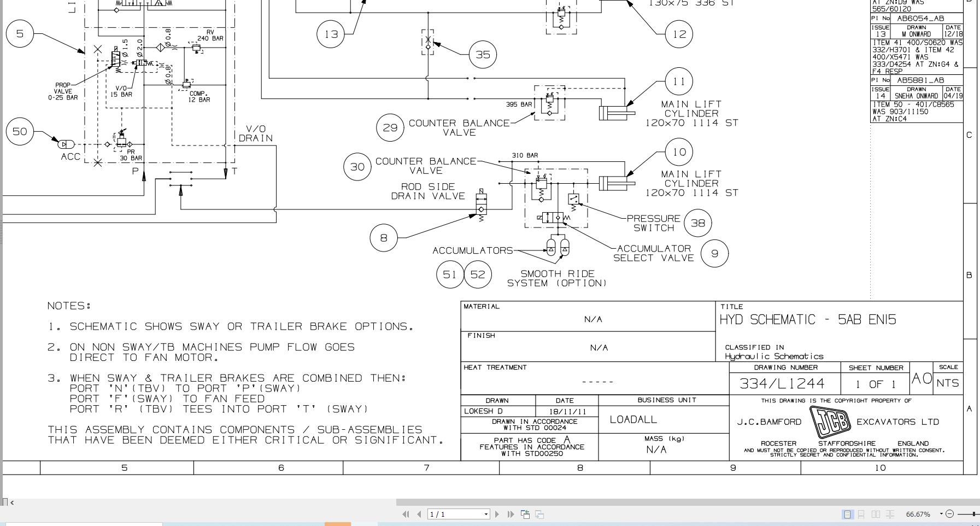Select single page view mode
This screenshot has height=526, width=980.
(847, 514)
